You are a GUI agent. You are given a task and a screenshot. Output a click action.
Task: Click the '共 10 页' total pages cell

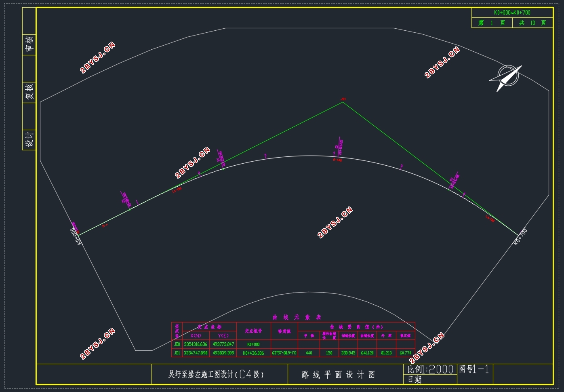coord(532,23)
